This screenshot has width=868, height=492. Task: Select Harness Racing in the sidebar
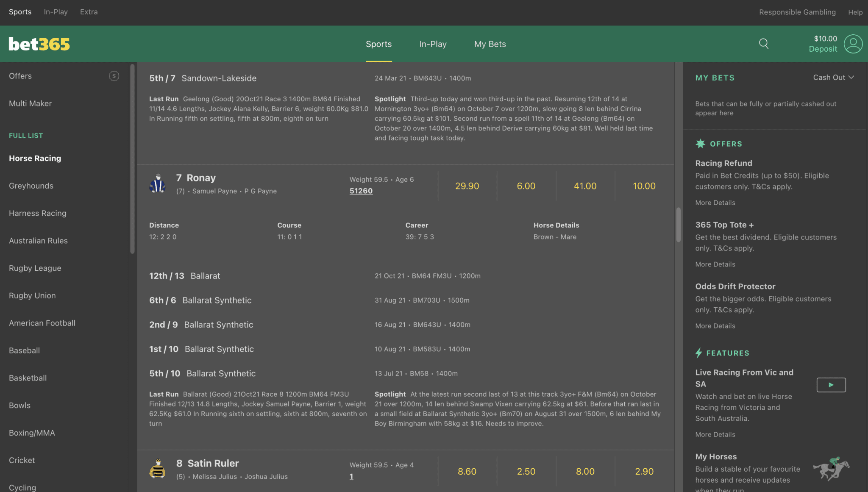(37, 213)
